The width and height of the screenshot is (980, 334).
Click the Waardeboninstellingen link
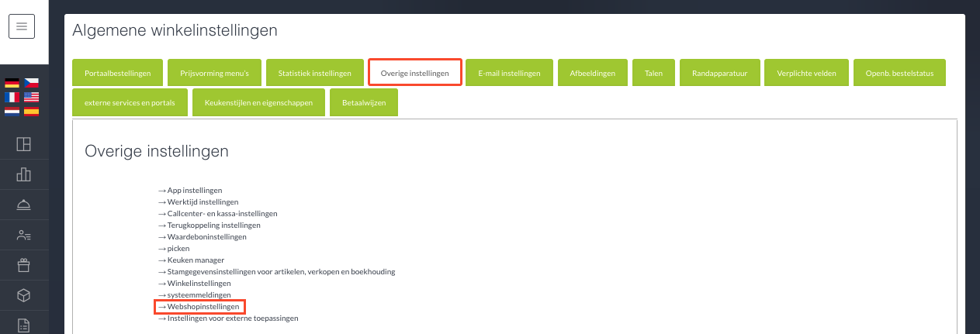(206, 236)
